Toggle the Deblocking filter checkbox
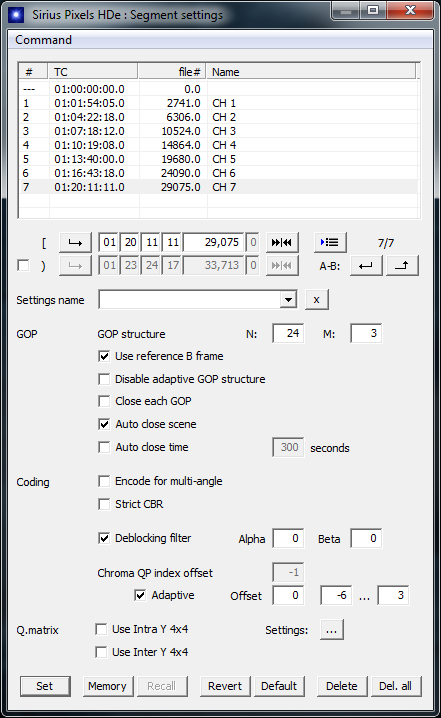The image size is (441, 718). [104, 538]
